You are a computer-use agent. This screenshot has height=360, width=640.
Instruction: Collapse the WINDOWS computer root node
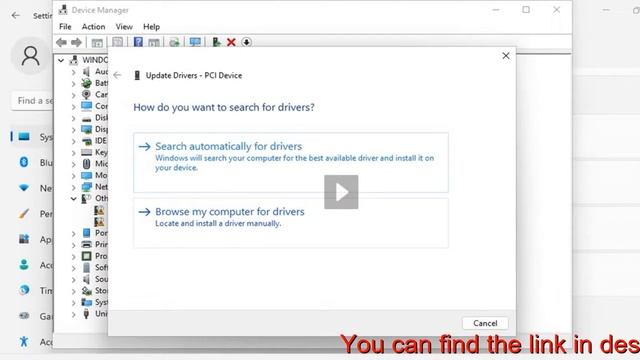click(61, 60)
